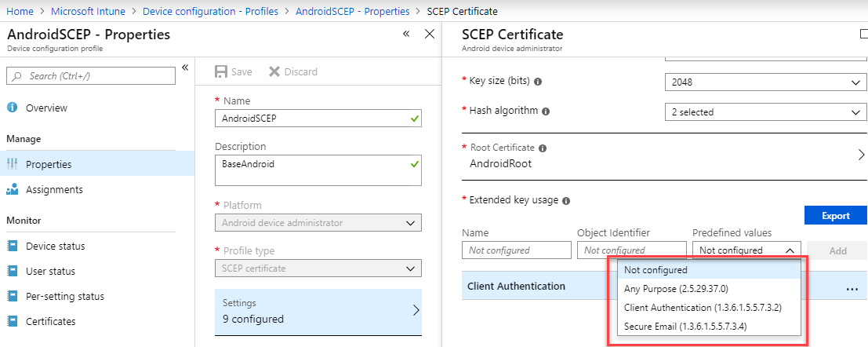This screenshot has height=347, width=868.
Task: Click the info icon beside Key size
Action: [x=538, y=82]
